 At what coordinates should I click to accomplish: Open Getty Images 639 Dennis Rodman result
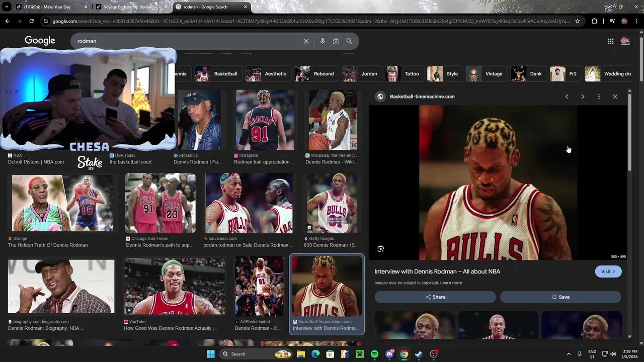[333, 203]
